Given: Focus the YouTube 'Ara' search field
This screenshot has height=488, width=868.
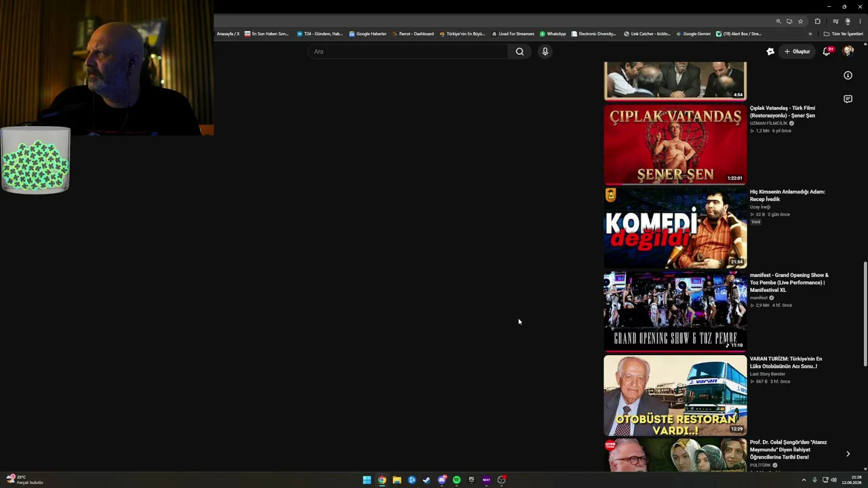Looking at the screenshot, I should 409,52.
